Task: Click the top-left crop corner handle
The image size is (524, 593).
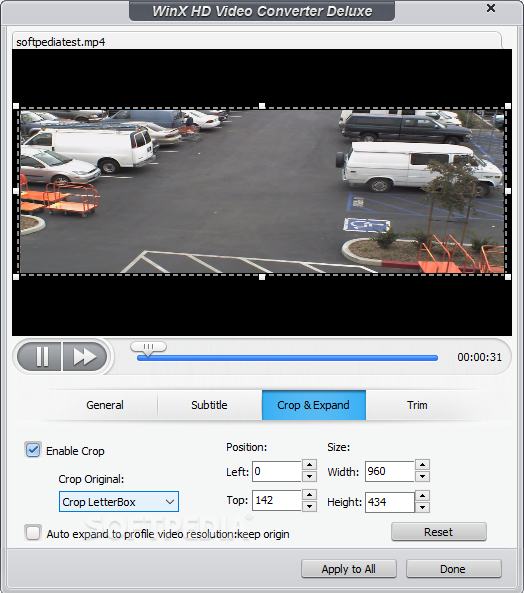Action: pos(16,106)
